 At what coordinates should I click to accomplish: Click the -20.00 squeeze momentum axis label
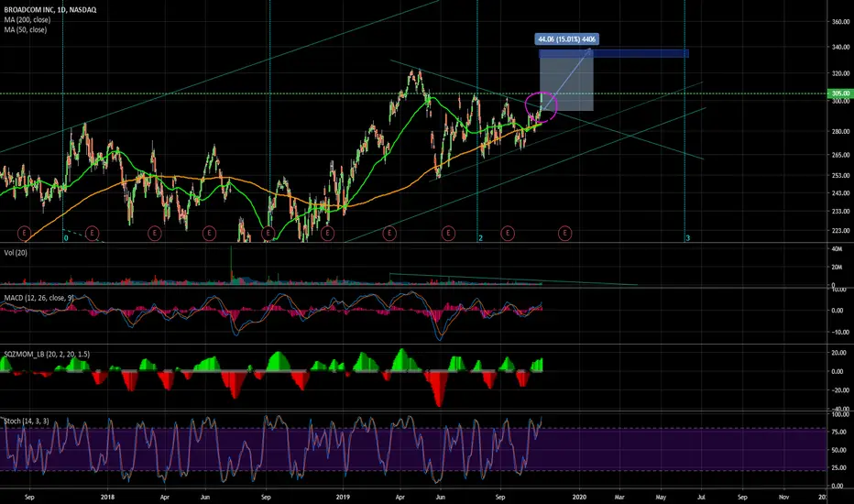[x=840, y=390]
